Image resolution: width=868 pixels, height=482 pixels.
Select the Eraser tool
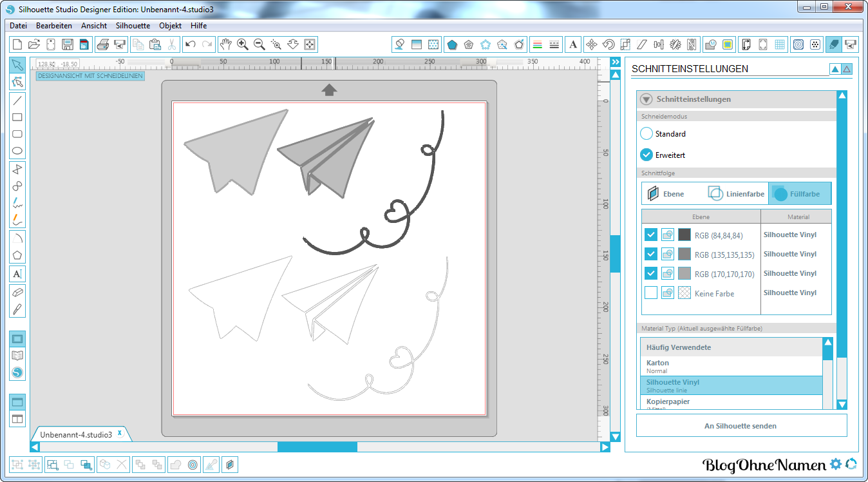pyautogui.click(x=17, y=291)
